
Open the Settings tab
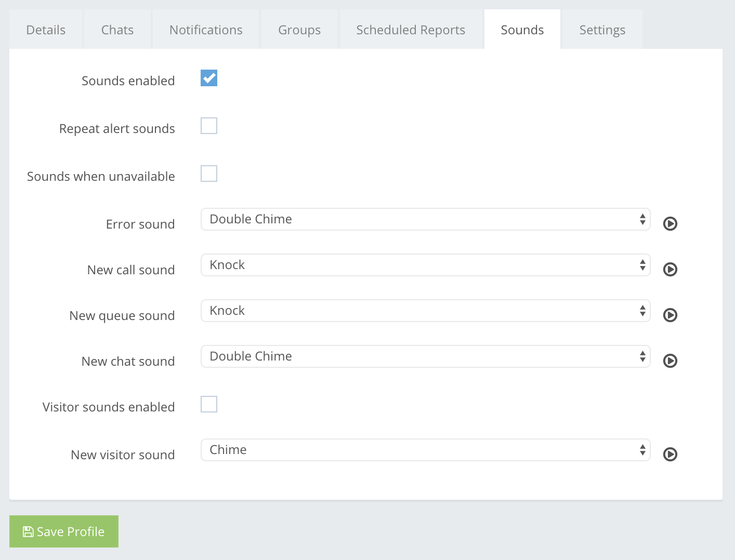coord(602,30)
